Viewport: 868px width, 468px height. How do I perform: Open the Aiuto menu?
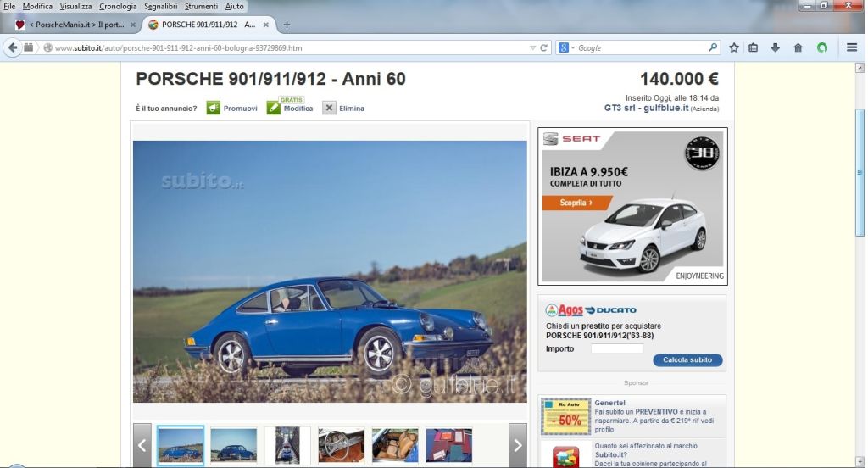click(234, 6)
